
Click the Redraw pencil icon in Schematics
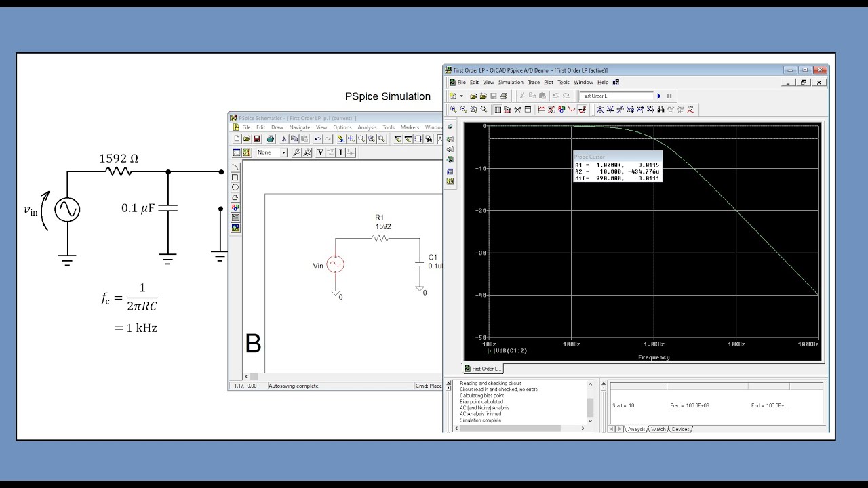coord(340,139)
